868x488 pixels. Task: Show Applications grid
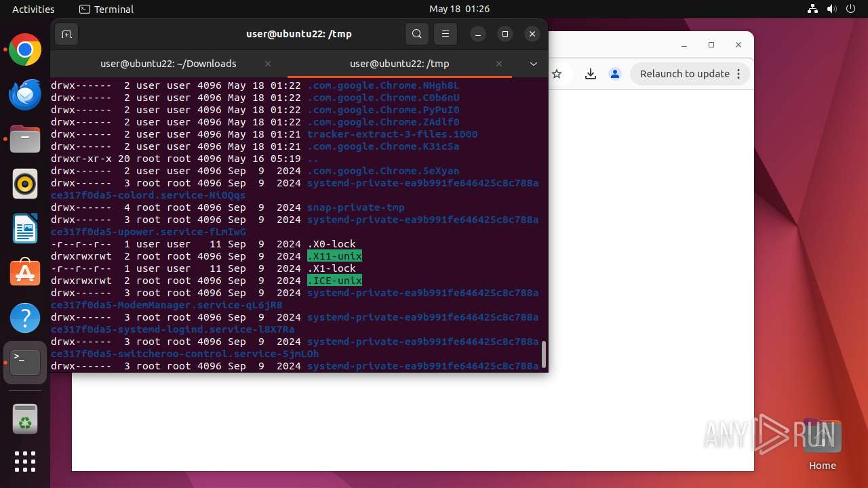25,462
